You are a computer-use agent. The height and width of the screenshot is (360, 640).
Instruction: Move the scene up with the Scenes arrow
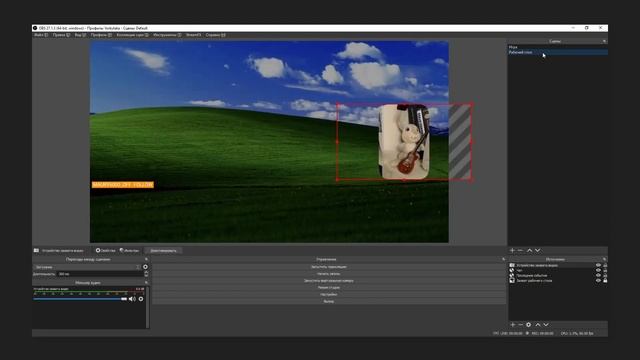click(529, 250)
